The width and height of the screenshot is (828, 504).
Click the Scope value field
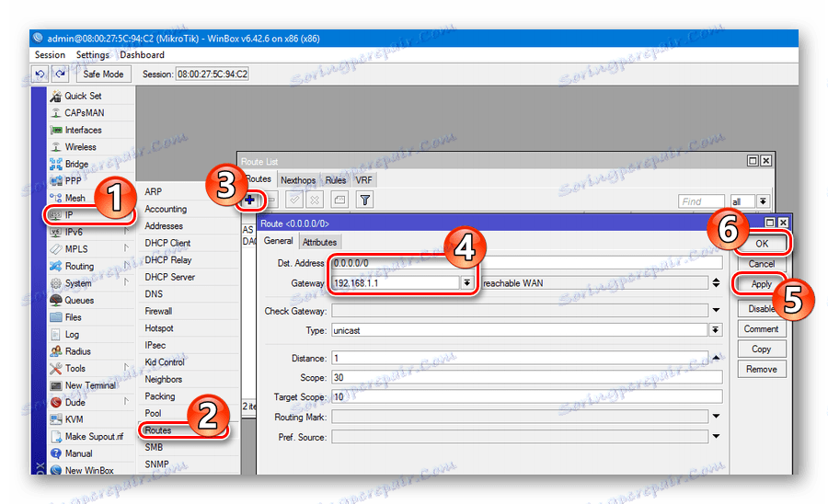point(526,377)
